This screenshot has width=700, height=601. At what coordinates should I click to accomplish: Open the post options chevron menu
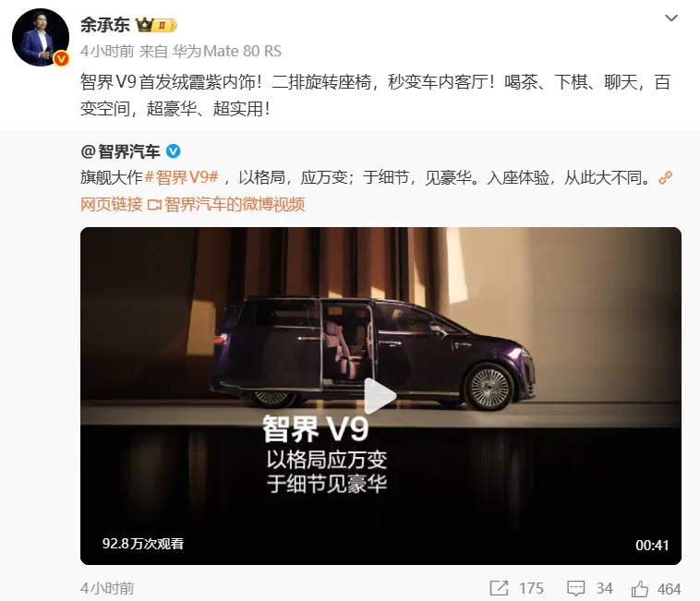click(671, 18)
